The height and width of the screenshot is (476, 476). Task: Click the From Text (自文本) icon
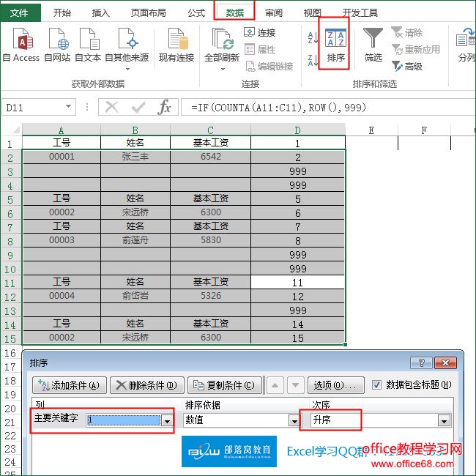click(x=88, y=45)
